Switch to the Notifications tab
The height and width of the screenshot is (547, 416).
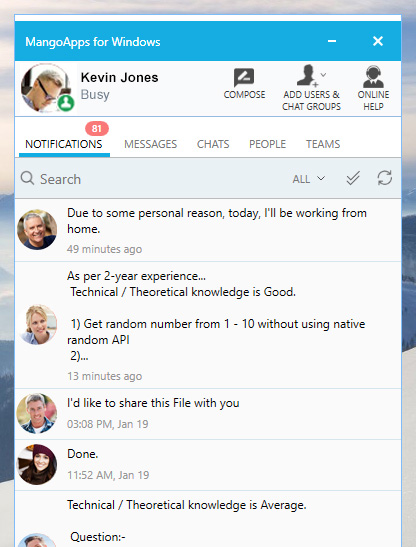point(64,144)
